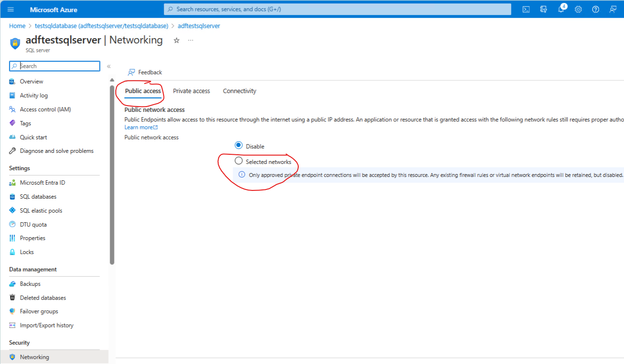This screenshot has width=624, height=364.
Task: Click the Feedback button
Action: (x=145, y=72)
